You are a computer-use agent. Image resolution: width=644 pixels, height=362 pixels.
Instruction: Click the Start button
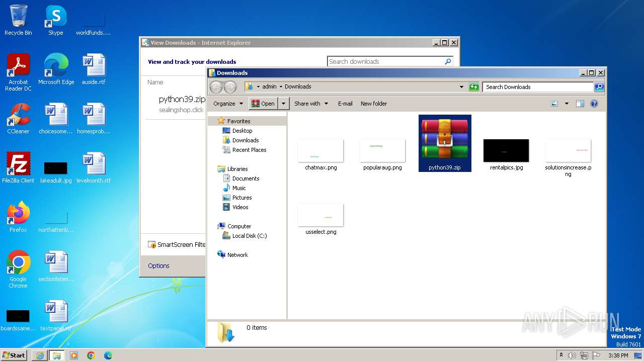tap(14, 355)
